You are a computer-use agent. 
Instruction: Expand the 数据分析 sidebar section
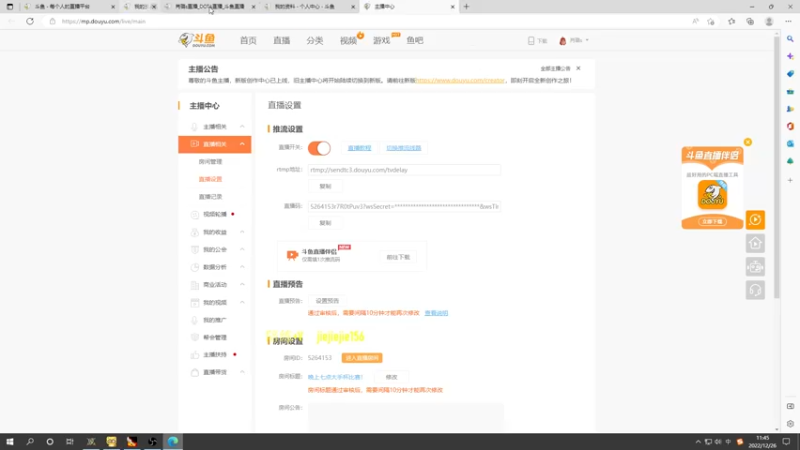click(x=242, y=267)
